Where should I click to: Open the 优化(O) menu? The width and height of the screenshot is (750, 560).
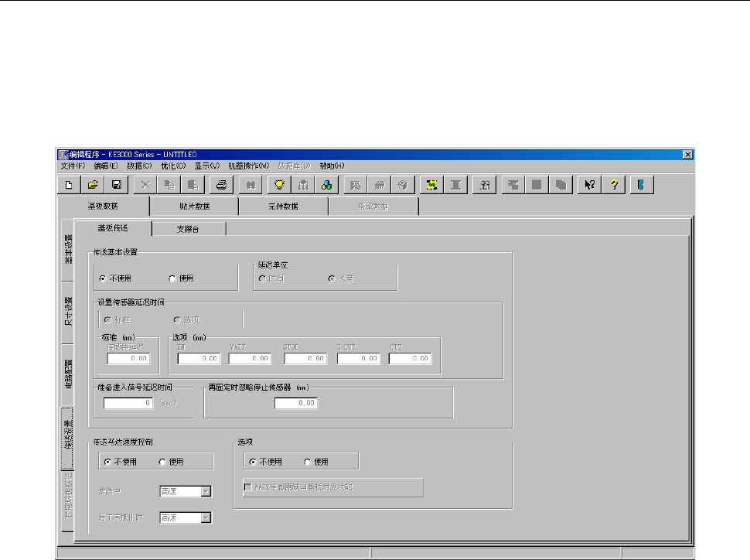[x=173, y=166]
